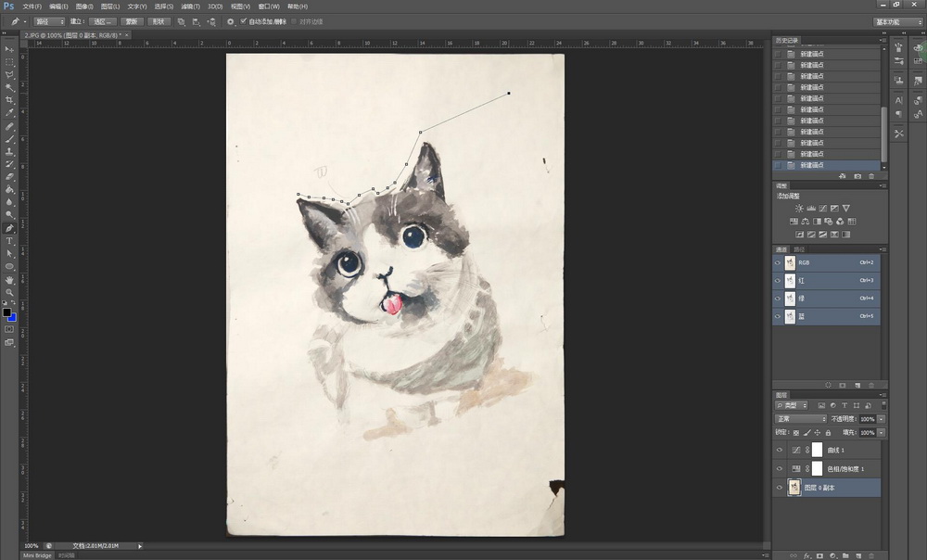Open path operations in the options bar
The image size is (927, 560).
(x=181, y=22)
